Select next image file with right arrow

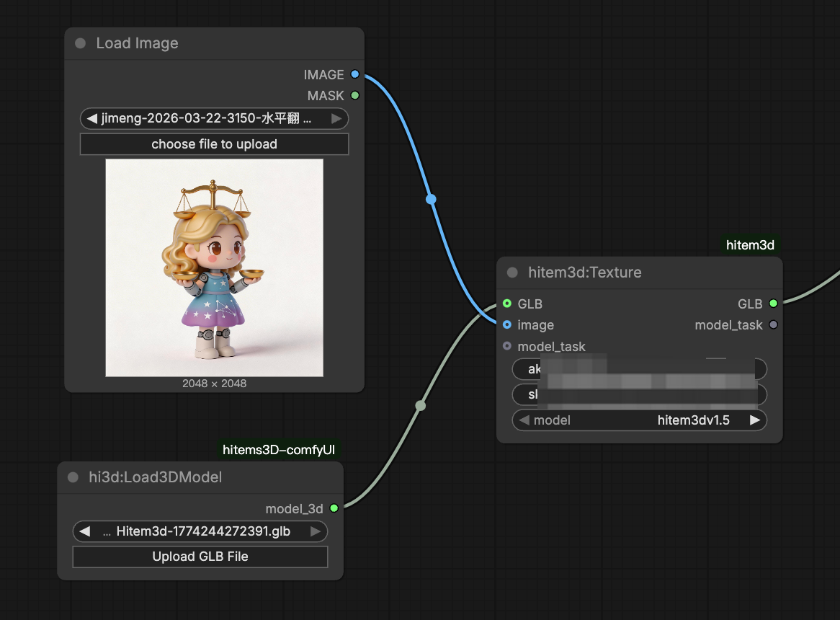[336, 118]
